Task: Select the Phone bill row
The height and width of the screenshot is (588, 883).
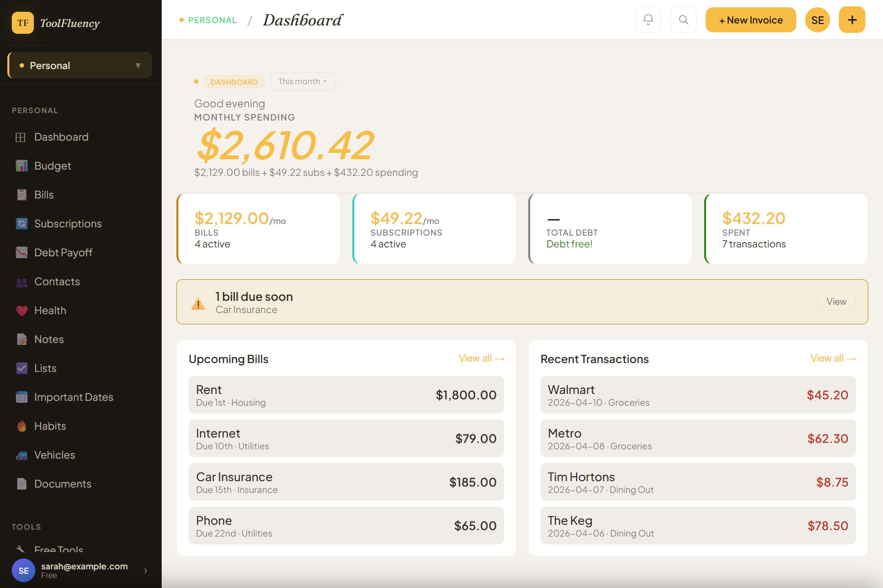Action: pos(346,526)
